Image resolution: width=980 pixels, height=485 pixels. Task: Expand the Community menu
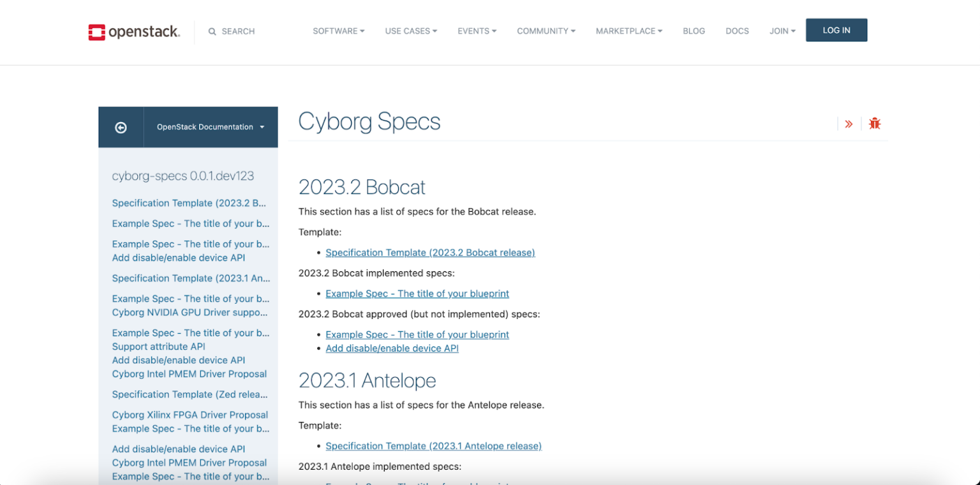[x=546, y=31]
